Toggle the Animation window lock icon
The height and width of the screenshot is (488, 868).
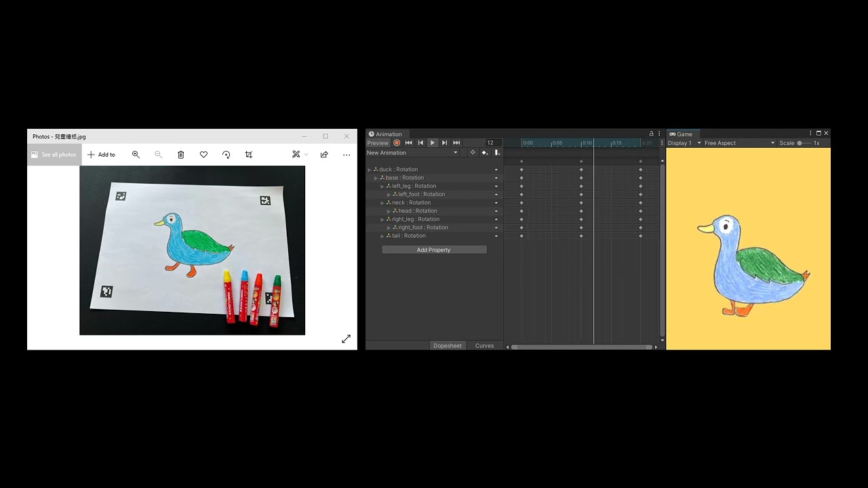[x=652, y=134]
